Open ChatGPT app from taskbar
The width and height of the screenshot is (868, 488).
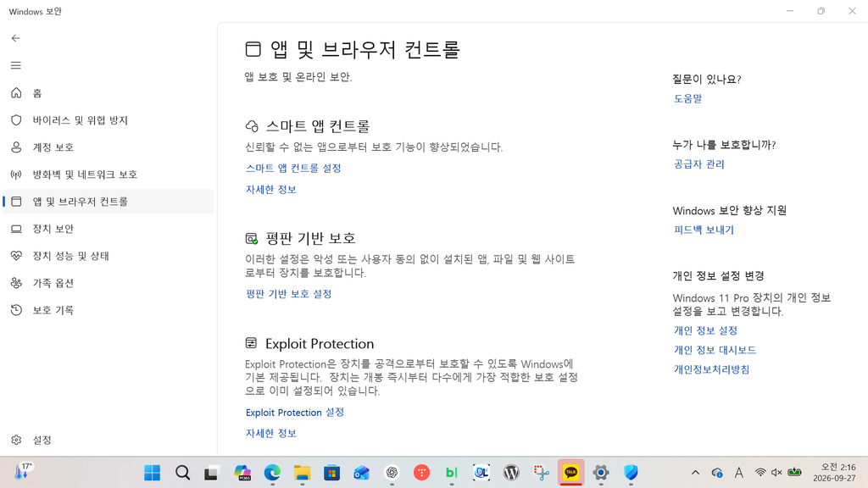(x=392, y=473)
